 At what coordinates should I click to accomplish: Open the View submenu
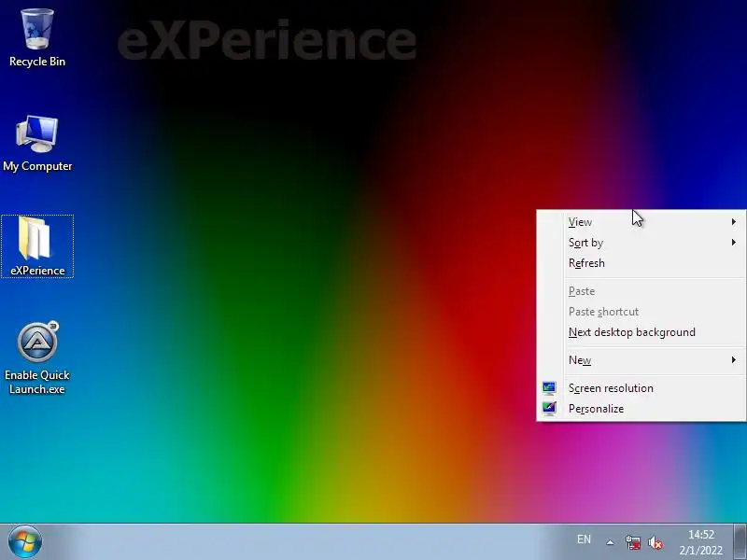click(x=641, y=222)
